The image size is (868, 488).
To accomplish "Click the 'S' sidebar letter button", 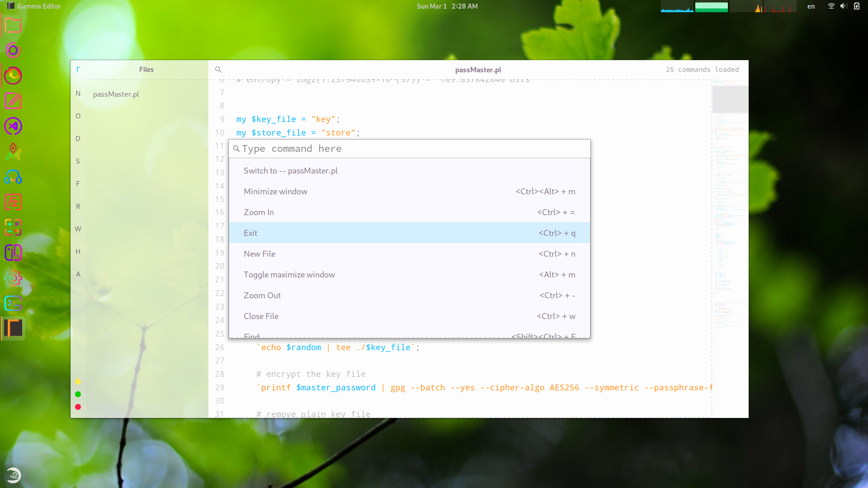I will (78, 161).
